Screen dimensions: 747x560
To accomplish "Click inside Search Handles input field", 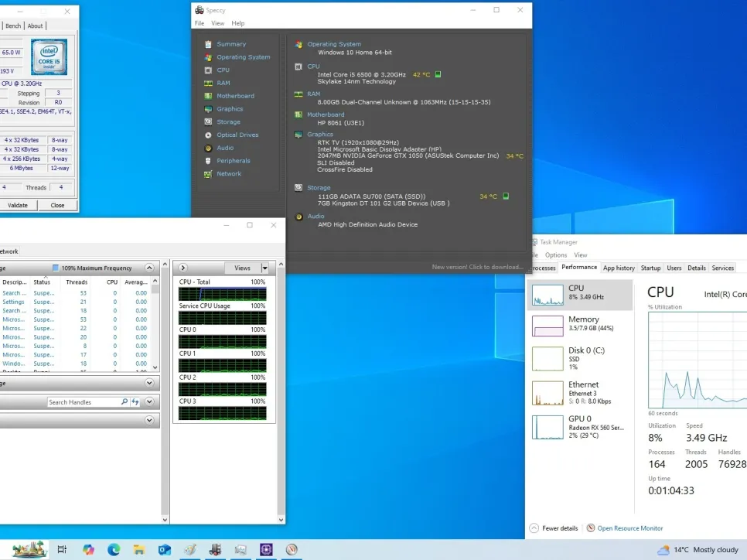I will (84, 401).
